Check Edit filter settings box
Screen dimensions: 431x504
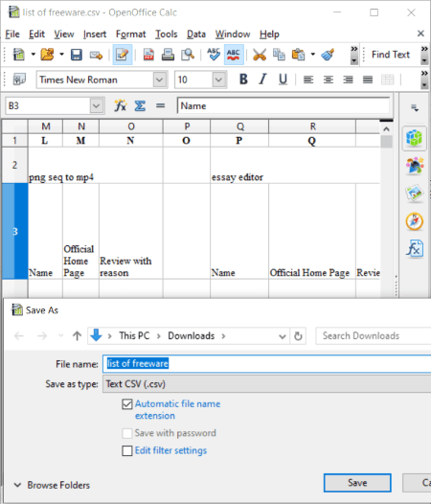(127, 450)
